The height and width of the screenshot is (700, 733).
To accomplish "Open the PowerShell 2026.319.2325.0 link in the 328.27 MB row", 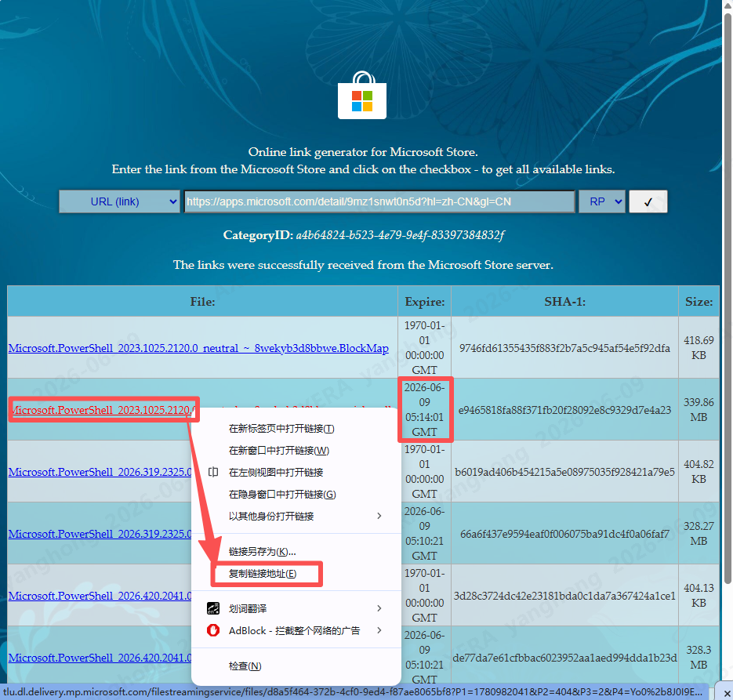I will point(100,534).
